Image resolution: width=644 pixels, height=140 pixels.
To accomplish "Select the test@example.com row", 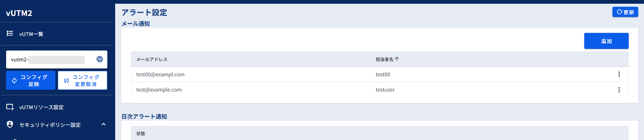I will (380, 90).
